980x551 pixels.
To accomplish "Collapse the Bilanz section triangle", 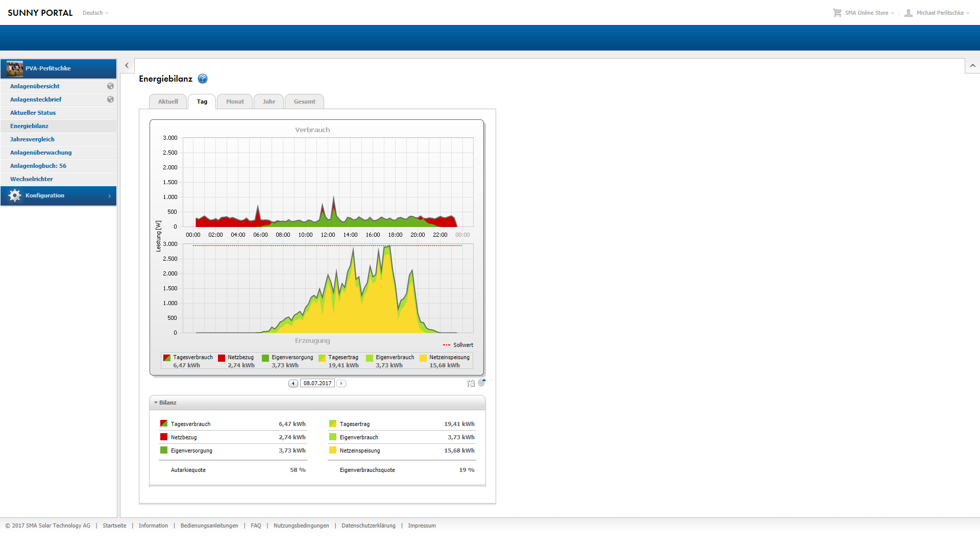I will 156,403.
